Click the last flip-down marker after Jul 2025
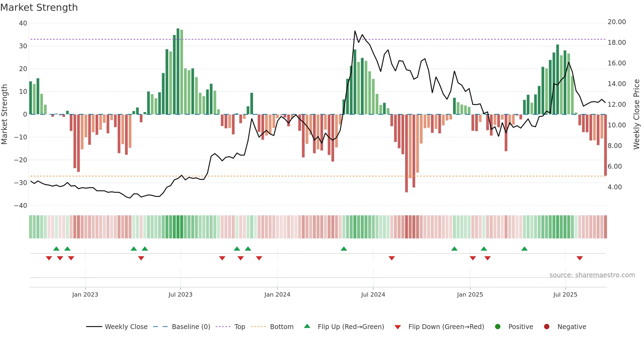Viewport: 644px width, 362px height. [x=580, y=258]
